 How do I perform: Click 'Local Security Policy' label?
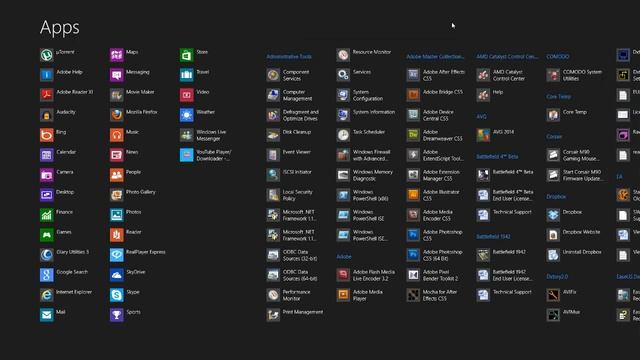pyautogui.click(x=298, y=195)
